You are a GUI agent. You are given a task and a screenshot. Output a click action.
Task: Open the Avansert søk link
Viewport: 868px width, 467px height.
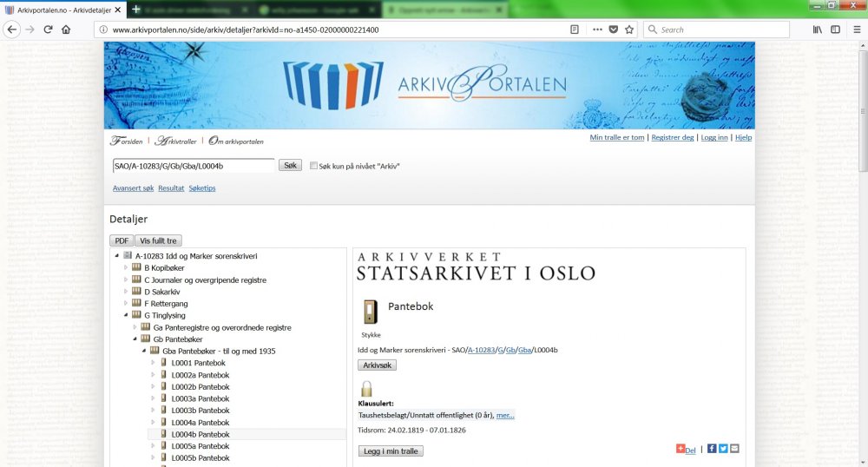(134, 188)
